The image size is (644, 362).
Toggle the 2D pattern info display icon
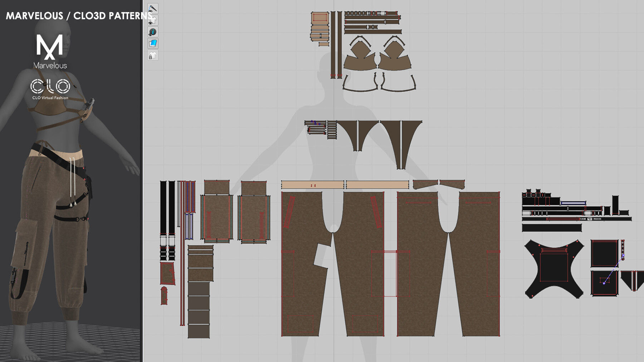click(153, 32)
